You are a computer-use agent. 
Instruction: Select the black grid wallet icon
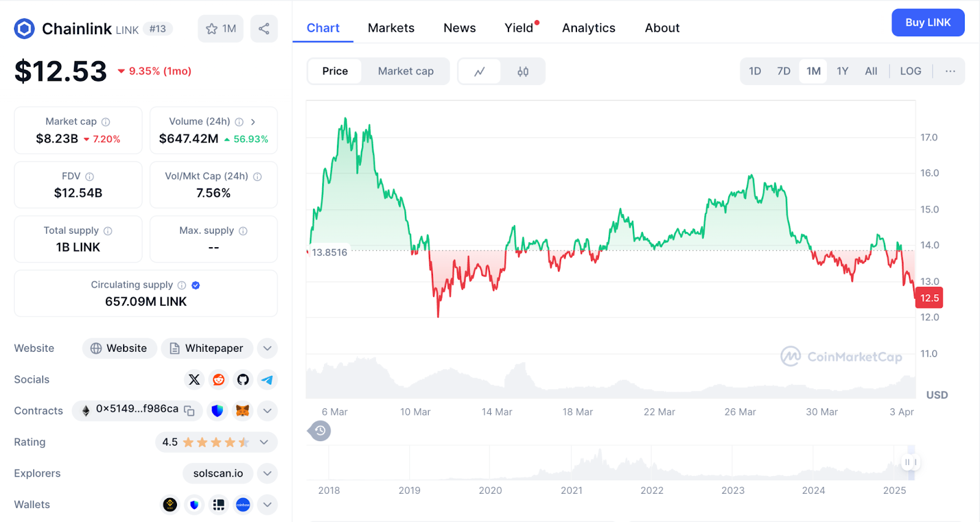pyautogui.click(x=219, y=504)
